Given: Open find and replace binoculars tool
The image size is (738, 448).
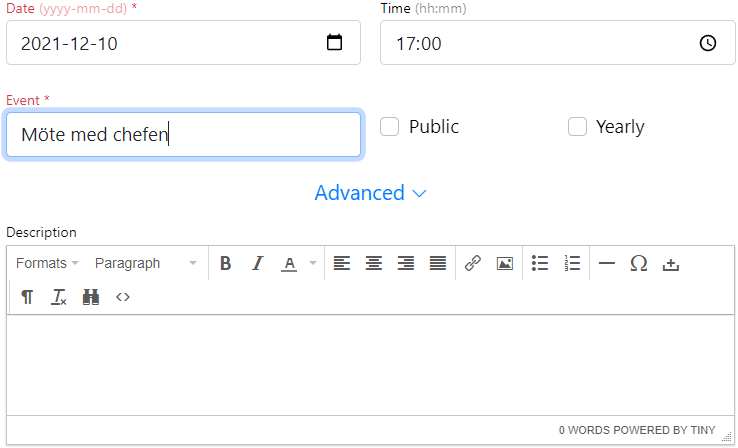Looking at the screenshot, I should click(x=91, y=297).
